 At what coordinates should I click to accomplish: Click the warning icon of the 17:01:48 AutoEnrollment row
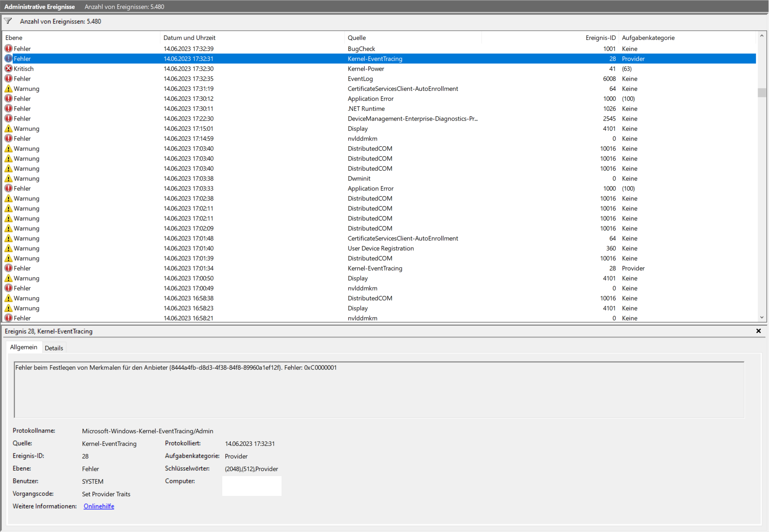tap(8, 238)
